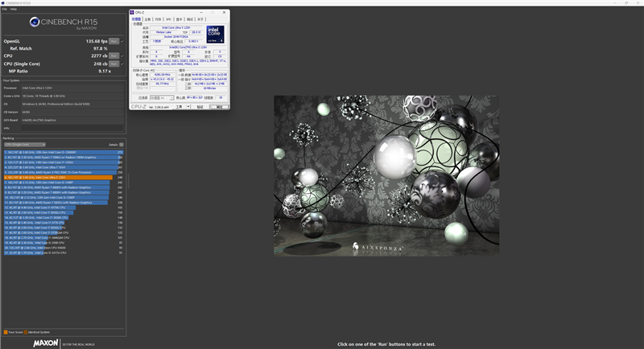Viewport: 644px width, 349px height.
Task: Select ranking row 4 Intel Core Ultra 7 155H
Action: pyautogui.click(x=64, y=167)
